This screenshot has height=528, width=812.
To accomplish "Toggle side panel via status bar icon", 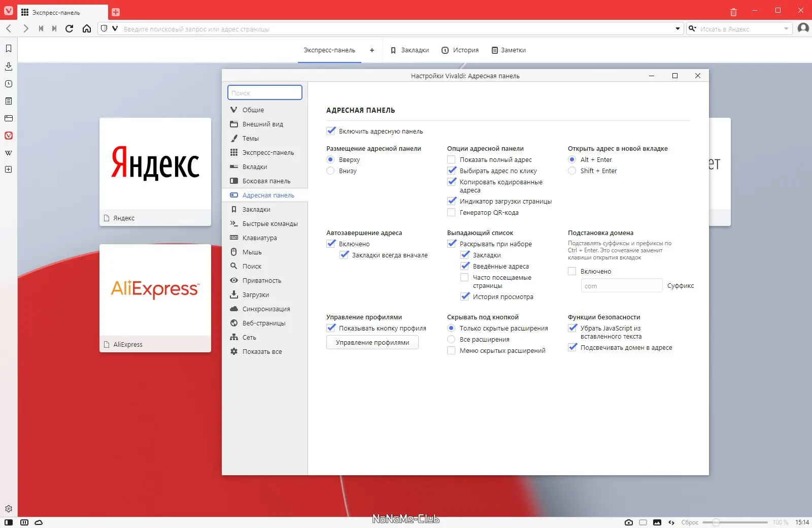I will (x=9, y=522).
